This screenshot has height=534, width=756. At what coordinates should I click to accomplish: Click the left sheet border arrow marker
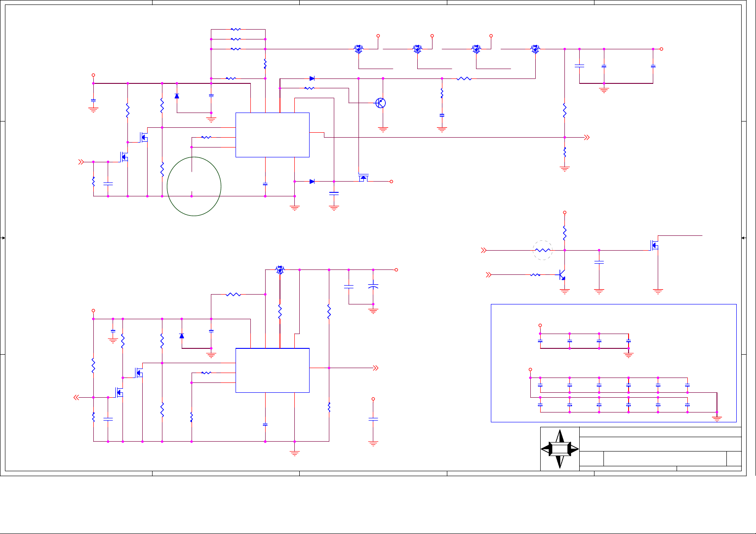3,238
